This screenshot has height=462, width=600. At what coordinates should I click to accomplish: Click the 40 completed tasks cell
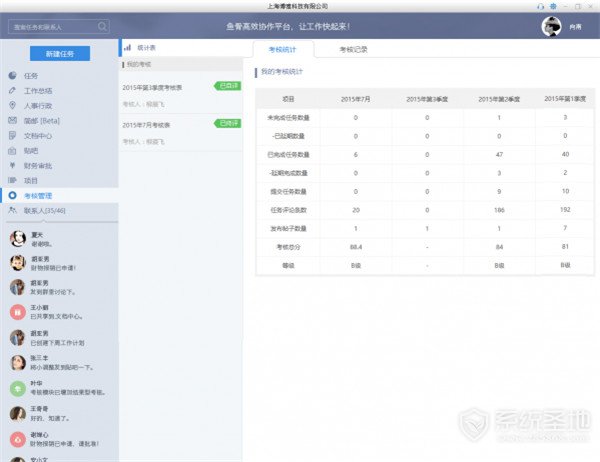pyautogui.click(x=565, y=154)
